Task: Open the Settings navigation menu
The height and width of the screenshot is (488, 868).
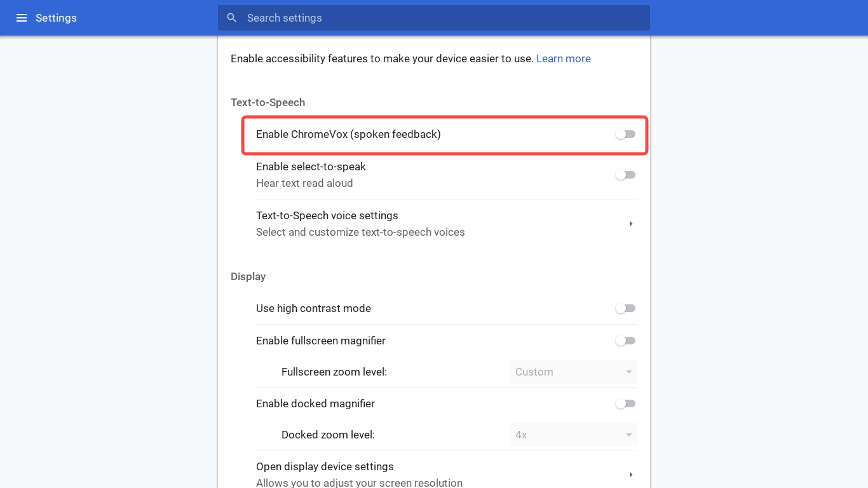Action: tap(22, 18)
